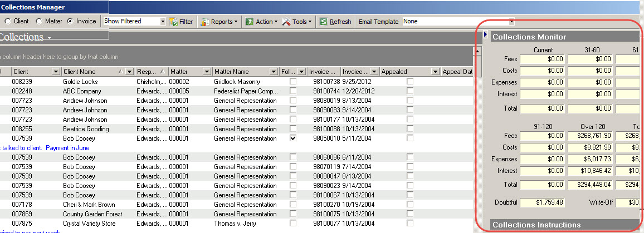Viewport: 644px width, 233px height.
Task: Click the Filter button label
Action: (x=186, y=22)
